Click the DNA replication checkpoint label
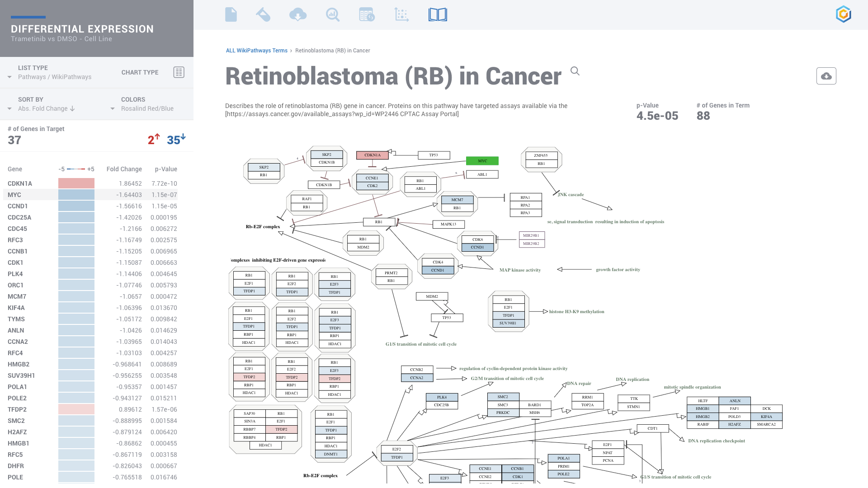The width and height of the screenshot is (868, 488). click(717, 441)
